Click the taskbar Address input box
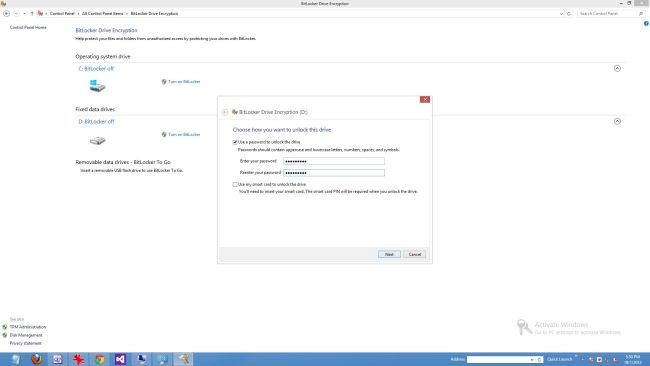The height and width of the screenshot is (366, 650). [x=498, y=359]
